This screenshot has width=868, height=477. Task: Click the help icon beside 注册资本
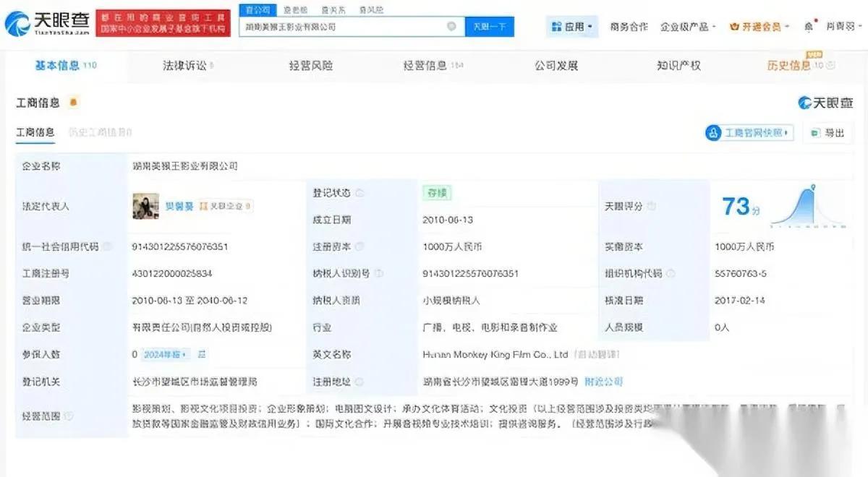coord(359,246)
